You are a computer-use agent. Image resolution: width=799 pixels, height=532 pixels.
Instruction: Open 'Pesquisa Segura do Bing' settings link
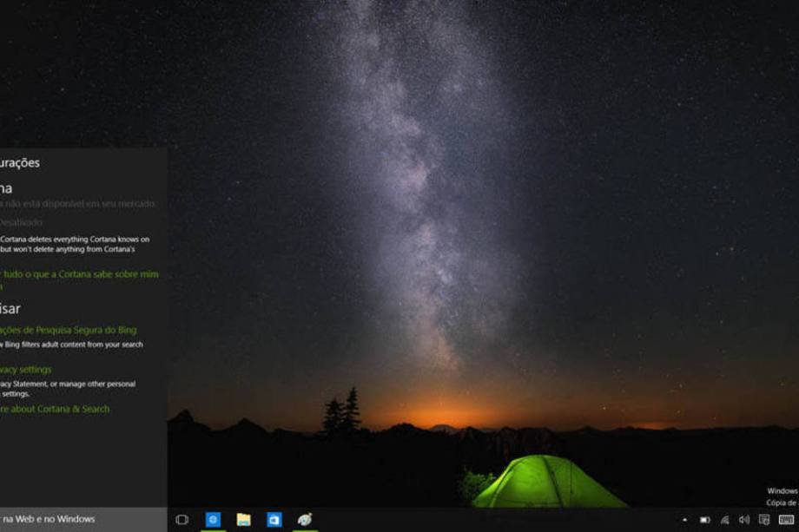coord(69,330)
